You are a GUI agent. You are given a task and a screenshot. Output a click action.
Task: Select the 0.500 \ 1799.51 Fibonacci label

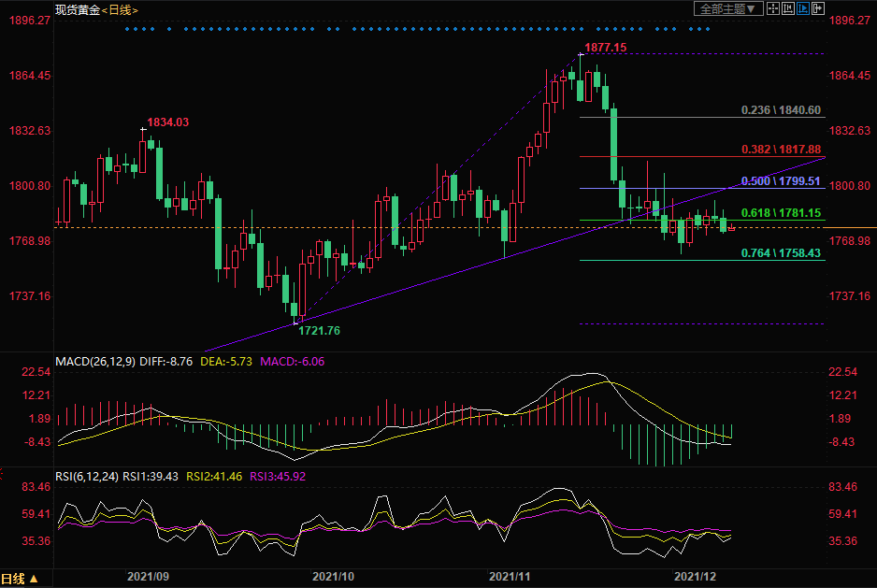pyautogui.click(x=781, y=181)
